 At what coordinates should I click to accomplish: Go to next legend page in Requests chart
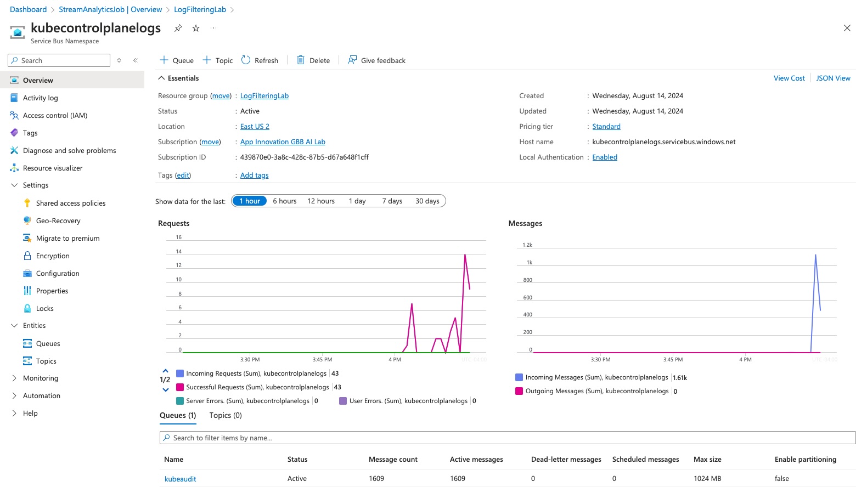tap(165, 390)
